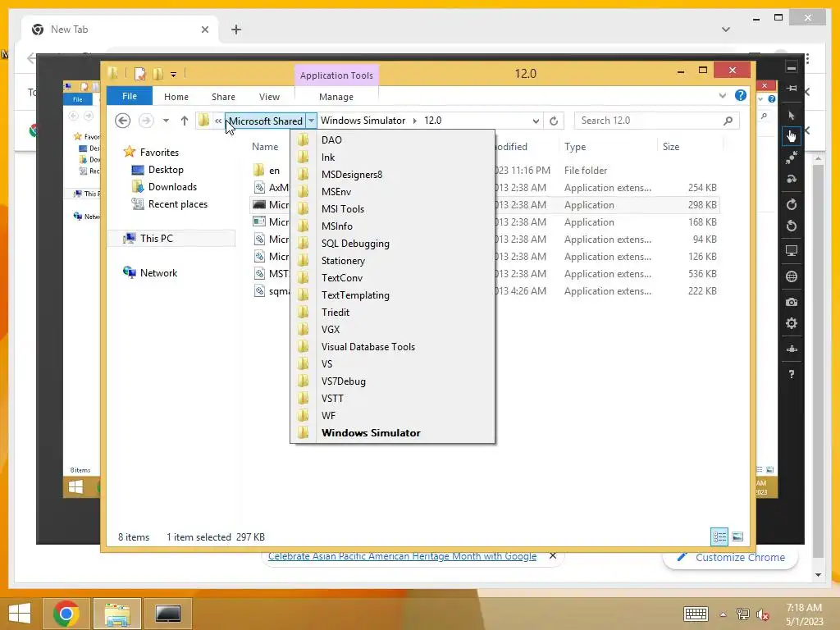
Task: Open the Home ribbon tab
Action: tap(176, 97)
